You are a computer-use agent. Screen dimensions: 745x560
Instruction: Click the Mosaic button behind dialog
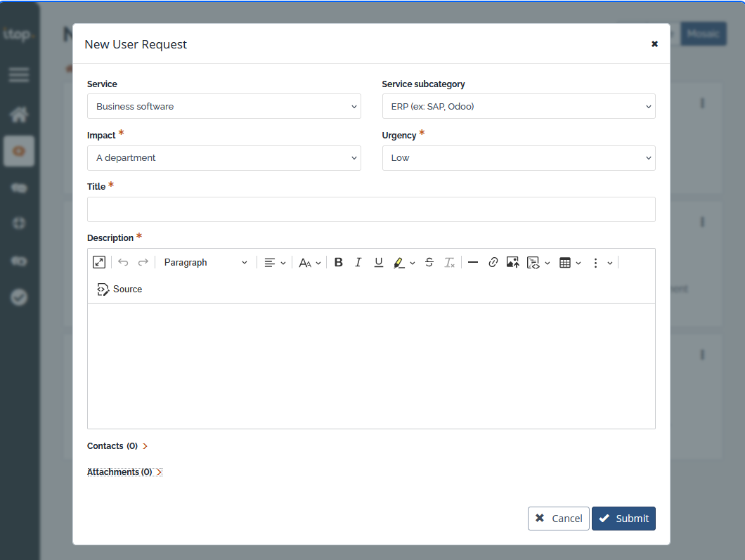(x=704, y=34)
